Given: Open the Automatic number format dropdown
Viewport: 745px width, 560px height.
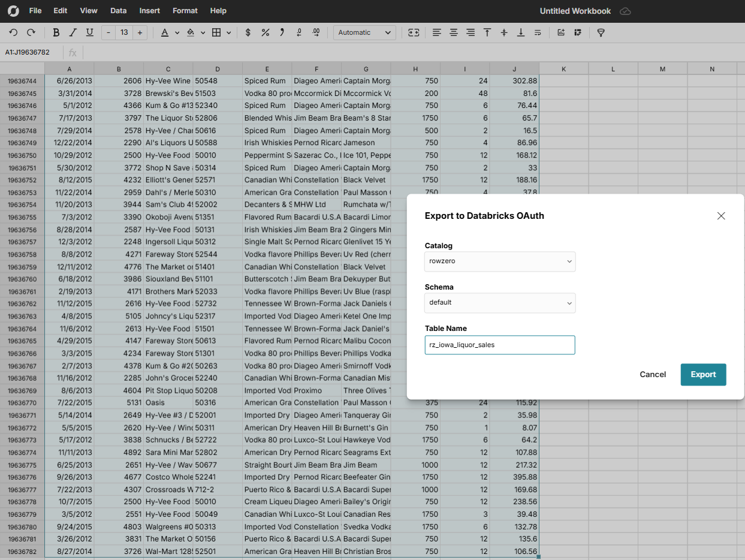Looking at the screenshot, I should pos(364,32).
